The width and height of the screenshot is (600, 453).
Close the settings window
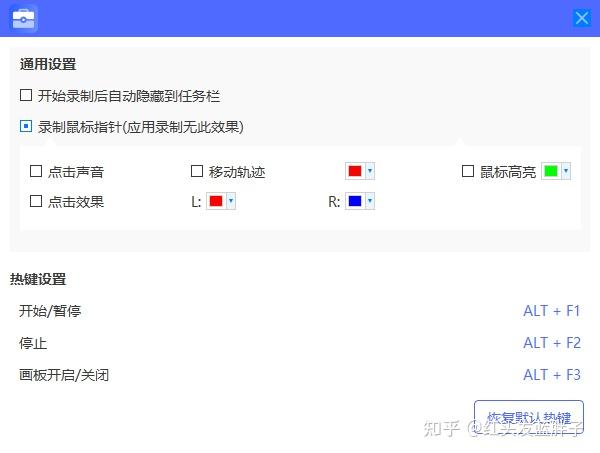[x=581, y=18]
